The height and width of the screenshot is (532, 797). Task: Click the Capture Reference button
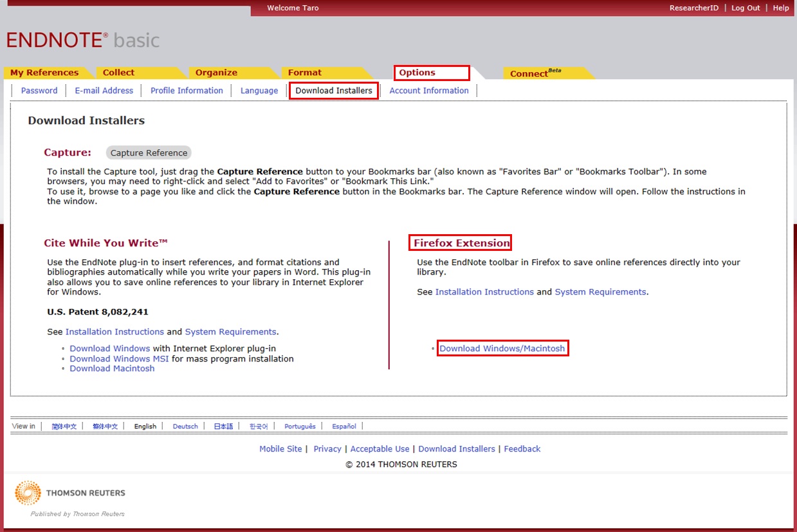click(149, 153)
